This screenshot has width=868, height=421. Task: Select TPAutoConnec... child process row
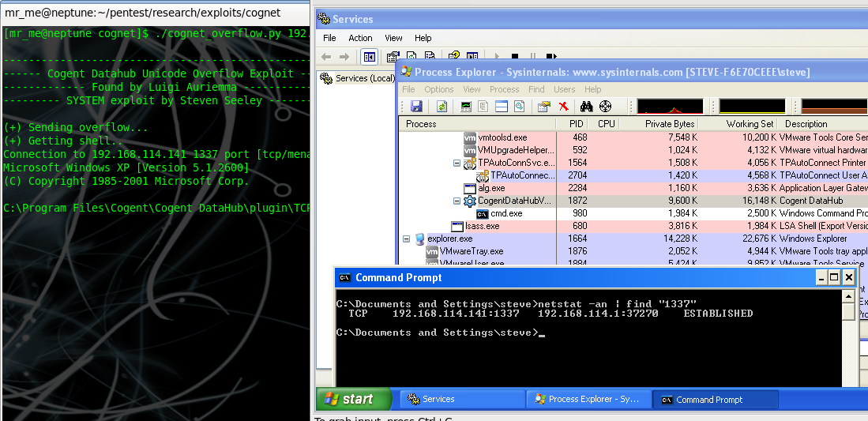(633, 175)
